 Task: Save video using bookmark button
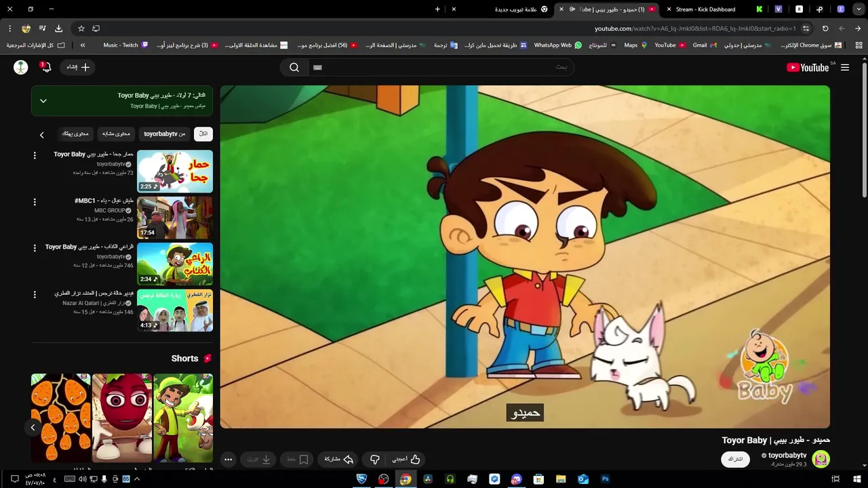click(297, 460)
